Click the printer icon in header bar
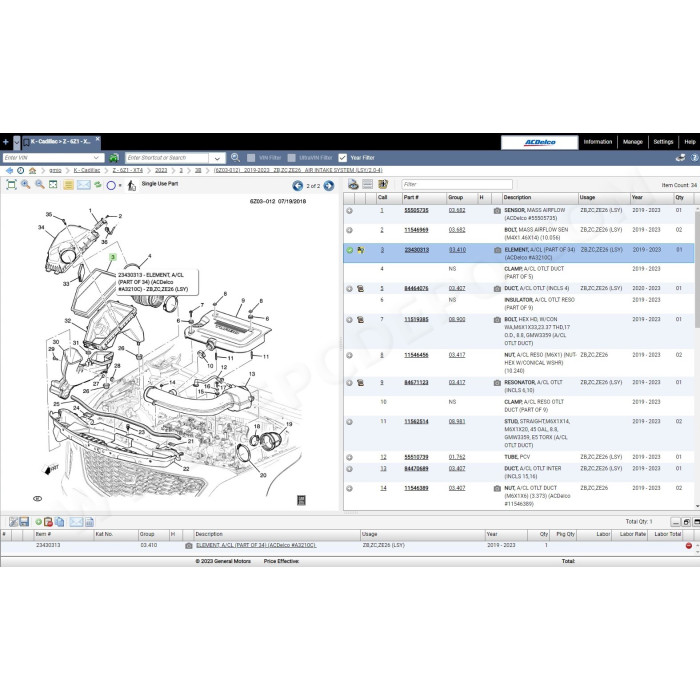700x700 pixels. [x=681, y=158]
